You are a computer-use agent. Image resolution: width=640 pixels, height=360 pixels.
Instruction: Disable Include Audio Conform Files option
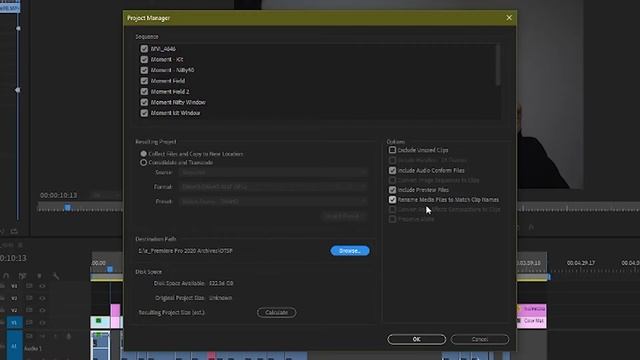point(392,170)
